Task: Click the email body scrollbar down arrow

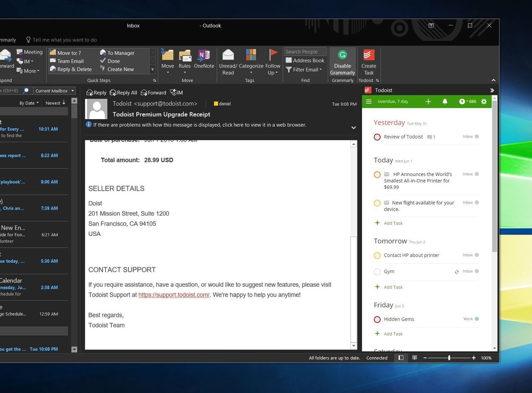Action: 354,346
